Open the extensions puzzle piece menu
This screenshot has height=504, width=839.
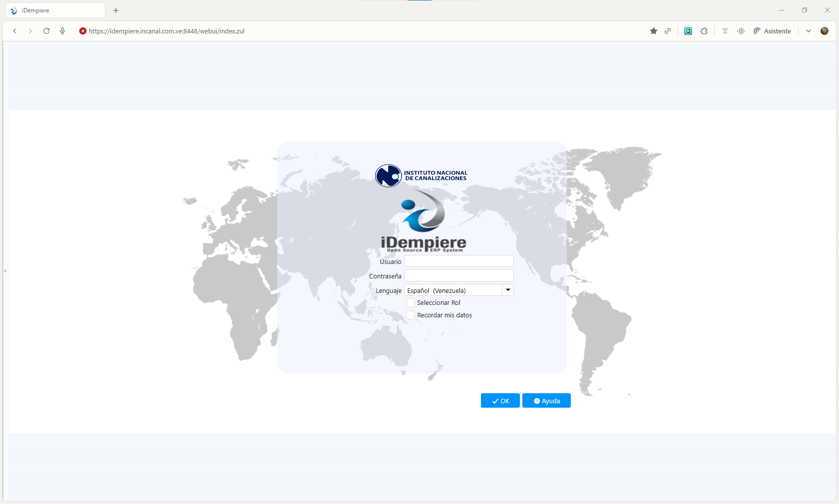click(704, 31)
